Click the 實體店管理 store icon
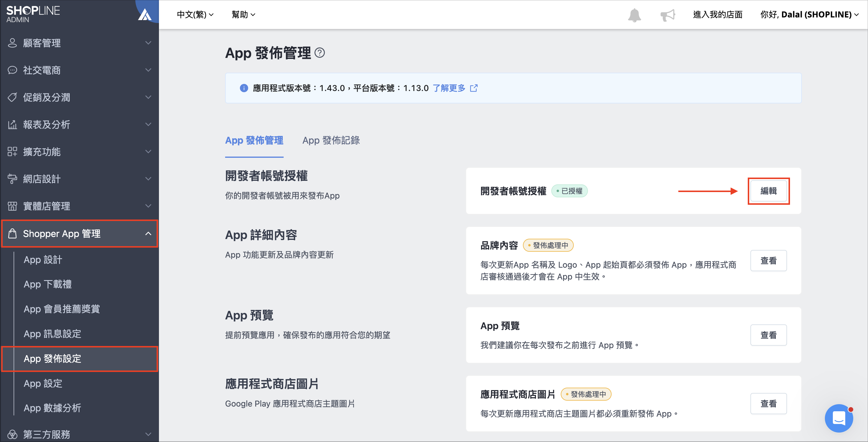 click(x=12, y=206)
